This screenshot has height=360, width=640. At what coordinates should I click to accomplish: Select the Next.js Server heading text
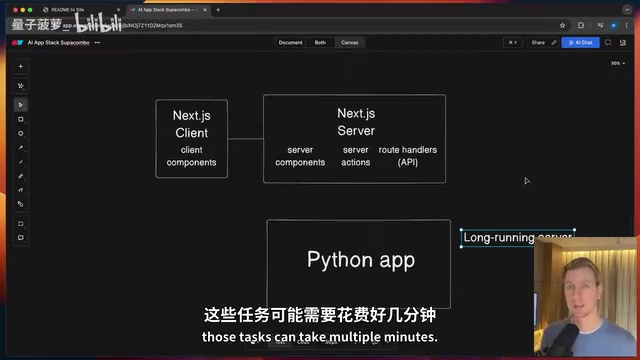pos(356,122)
